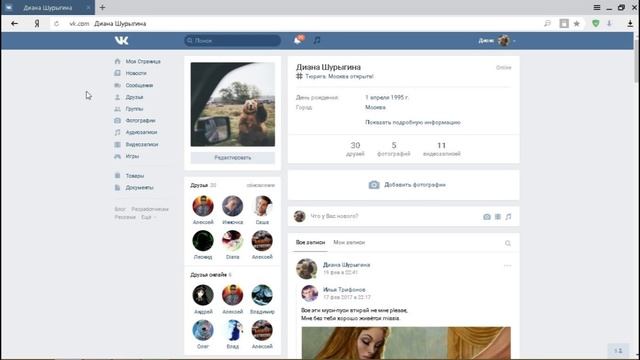Click Добавить фотографии button

(x=407, y=185)
